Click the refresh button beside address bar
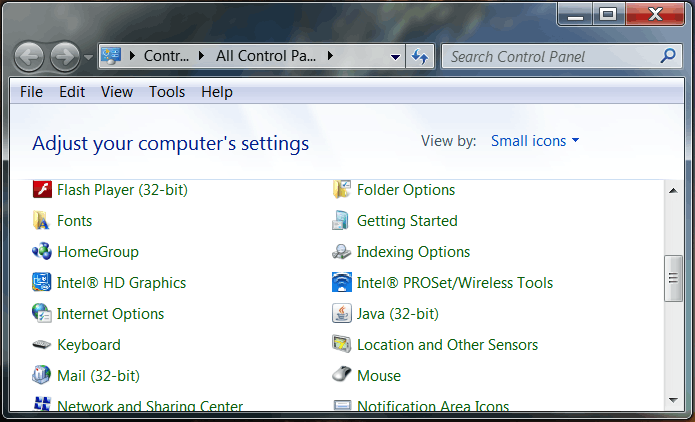The image size is (695, 422). (420, 56)
